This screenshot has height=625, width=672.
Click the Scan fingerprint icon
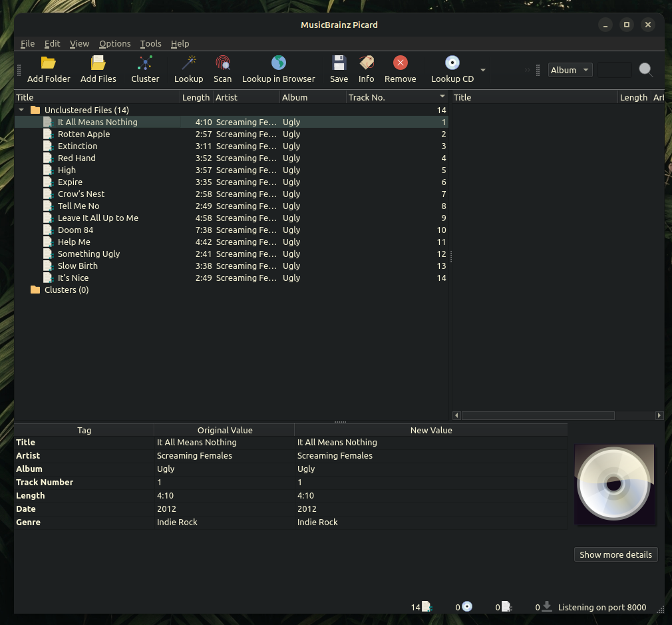pyautogui.click(x=222, y=63)
